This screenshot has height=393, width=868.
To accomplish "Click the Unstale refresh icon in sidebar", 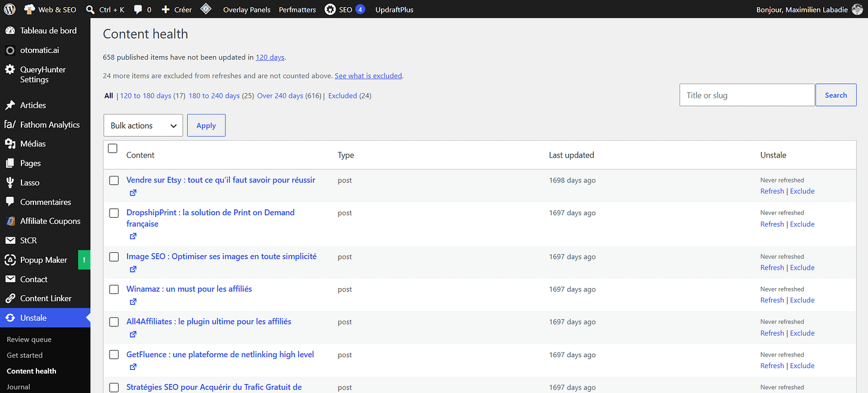I will 10,318.
